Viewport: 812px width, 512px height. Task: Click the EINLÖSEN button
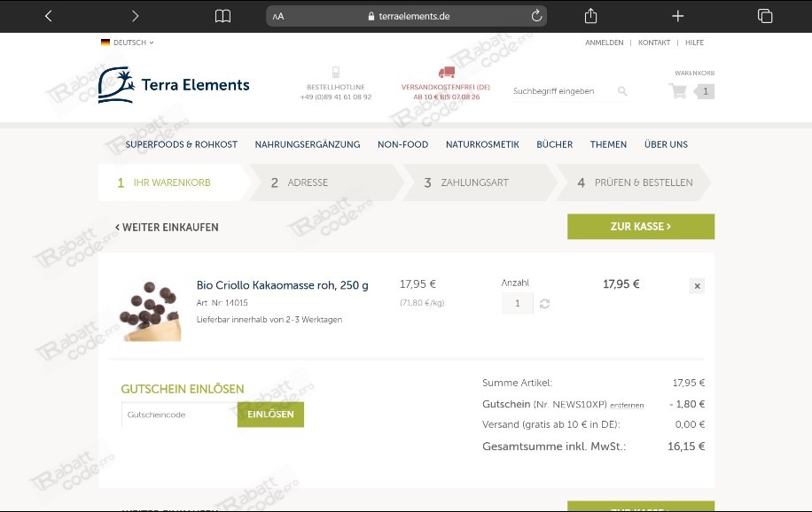click(x=270, y=415)
